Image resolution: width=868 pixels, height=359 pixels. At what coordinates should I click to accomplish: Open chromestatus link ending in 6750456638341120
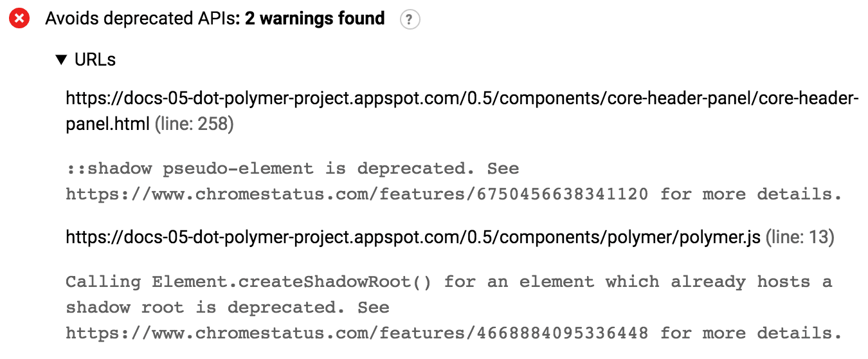point(357,194)
